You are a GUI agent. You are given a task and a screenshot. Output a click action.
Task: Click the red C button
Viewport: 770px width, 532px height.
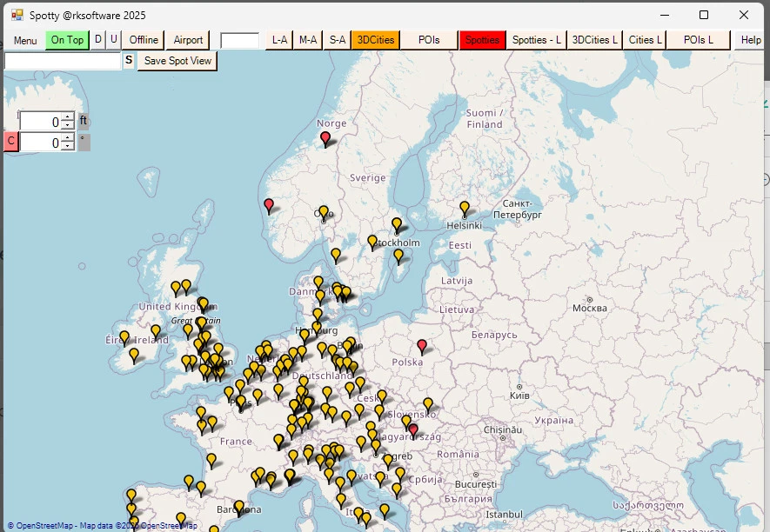pos(10,141)
